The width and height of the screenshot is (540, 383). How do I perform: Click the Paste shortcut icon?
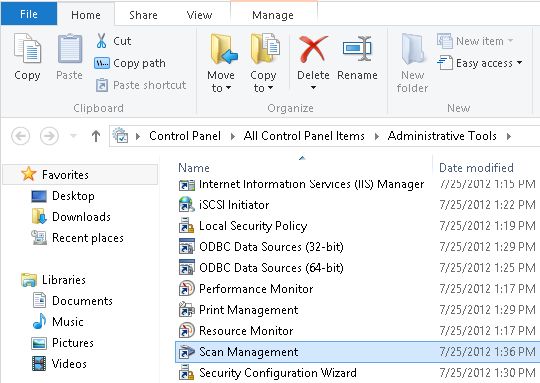(102, 85)
